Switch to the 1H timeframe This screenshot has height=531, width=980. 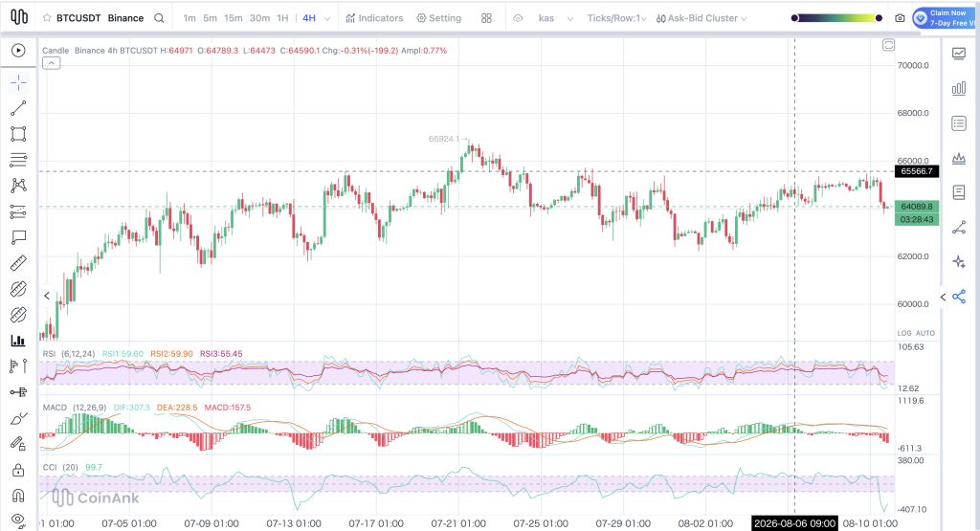[x=282, y=18]
